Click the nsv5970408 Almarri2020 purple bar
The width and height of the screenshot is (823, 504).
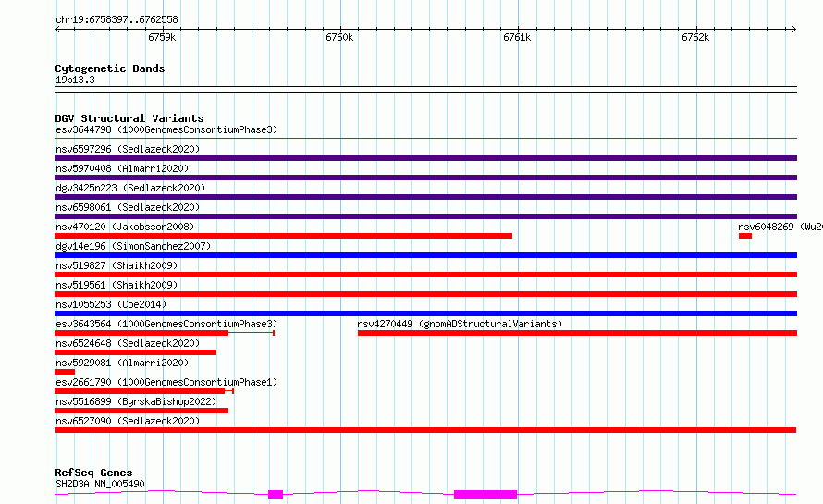(x=425, y=178)
